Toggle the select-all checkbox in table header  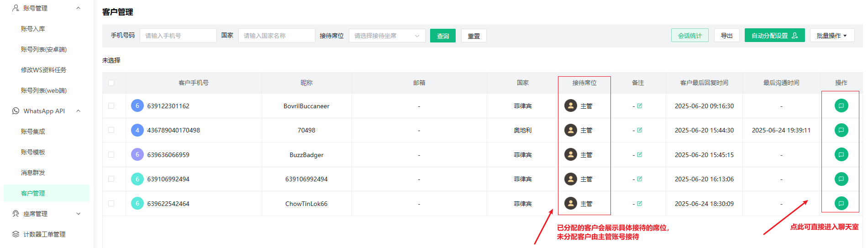[111, 83]
